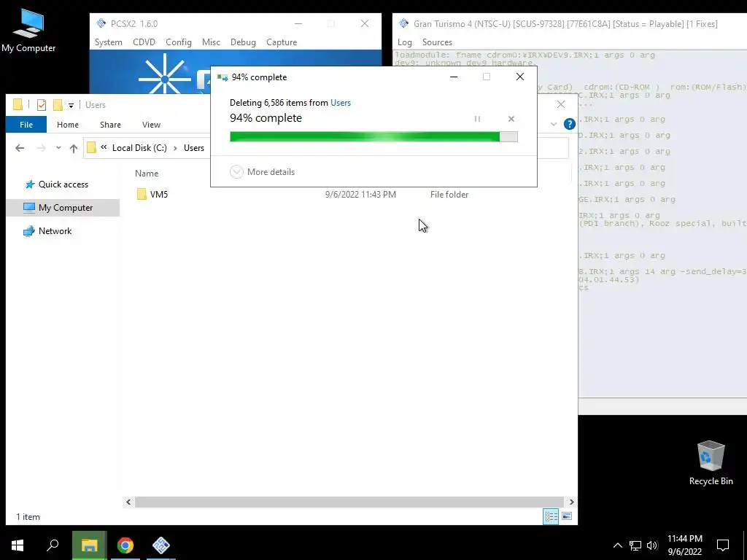This screenshot has width=747, height=560.
Task: Select My Computer in navigation pane
Action: [63, 208]
